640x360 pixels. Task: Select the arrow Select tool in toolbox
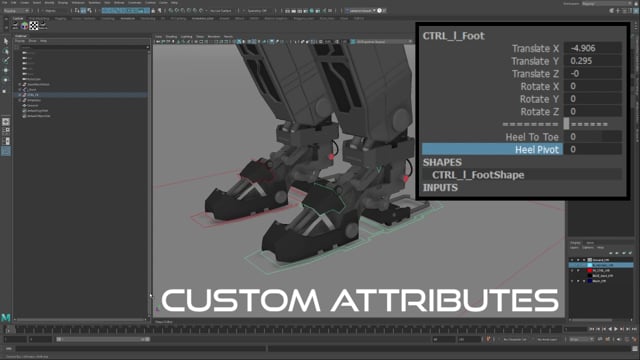point(6,42)
